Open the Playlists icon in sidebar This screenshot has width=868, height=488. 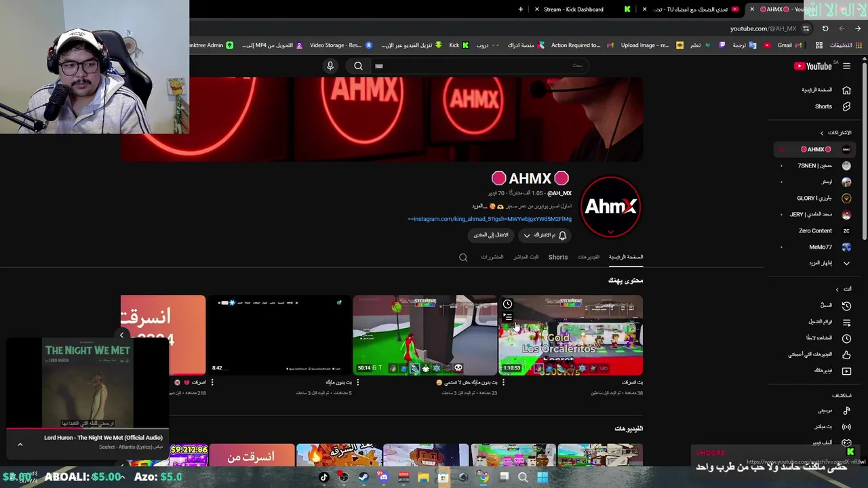click(846, 322)
